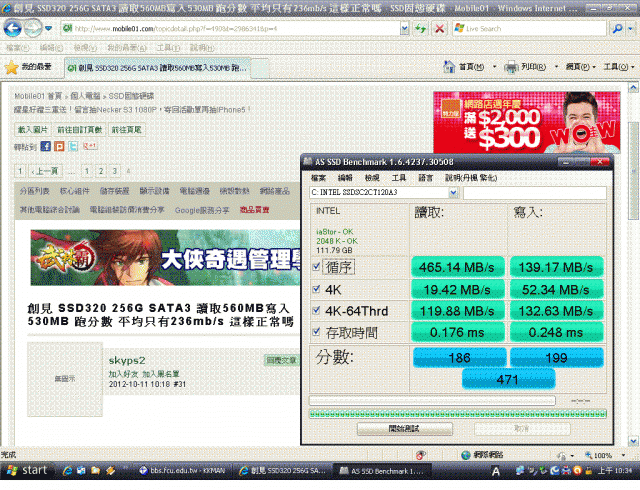Expand the address bar history dropdown
The height and width of the screenshot is (490, 640).
click(x=404, y=29)
